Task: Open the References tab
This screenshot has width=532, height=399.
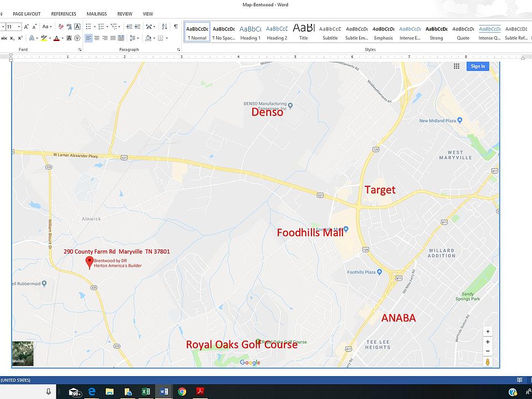Action: tap(63, 14)
